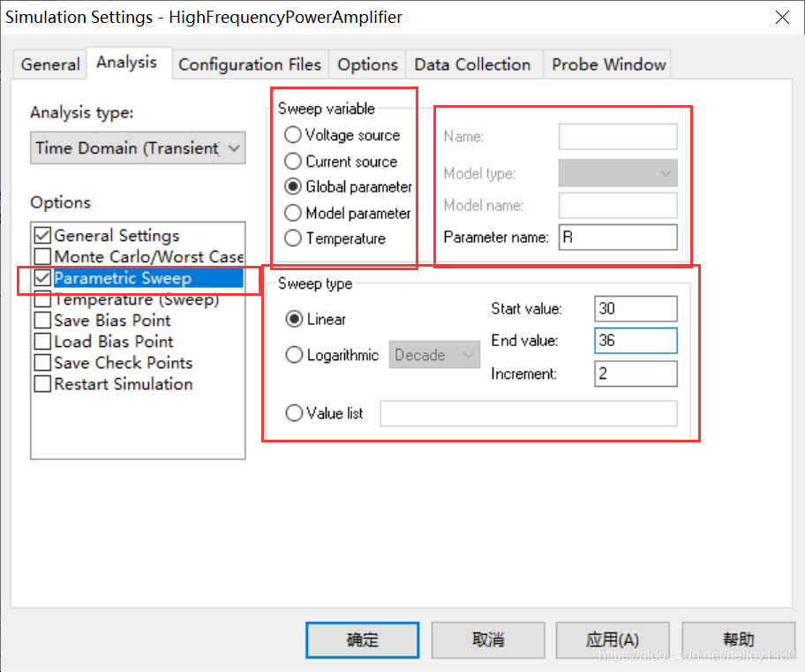Tick the Restart Simulation checkbox
Image resolution: width=805 pixels, height=672 pixels.
tap(42, 384)
